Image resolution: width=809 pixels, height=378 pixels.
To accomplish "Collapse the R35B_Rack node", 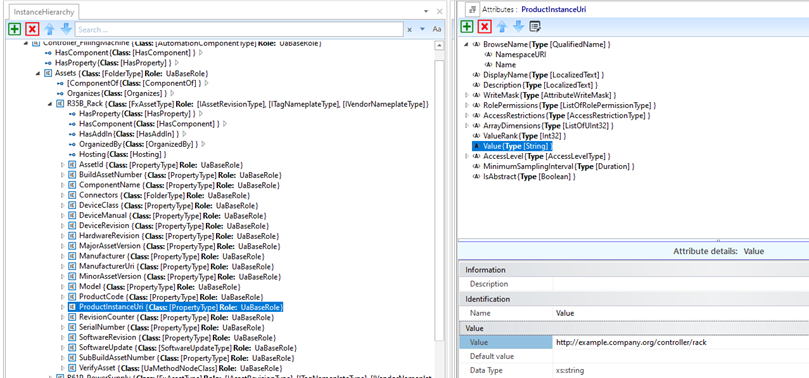I will 50,104.
